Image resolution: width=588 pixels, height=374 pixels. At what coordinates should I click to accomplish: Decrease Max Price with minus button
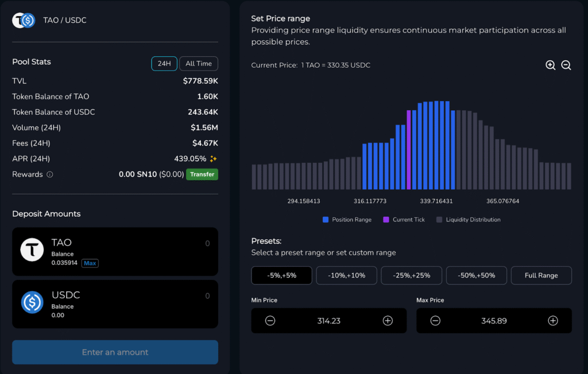point(435,321)
